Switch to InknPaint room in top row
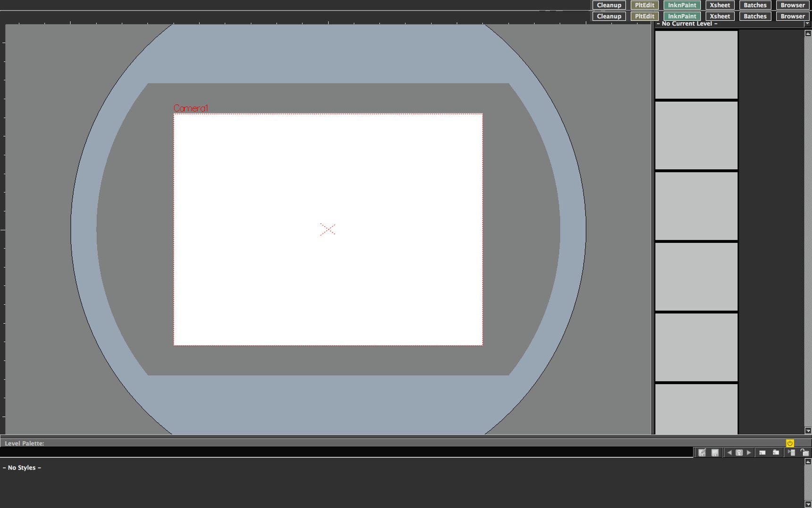 point(682,5)
